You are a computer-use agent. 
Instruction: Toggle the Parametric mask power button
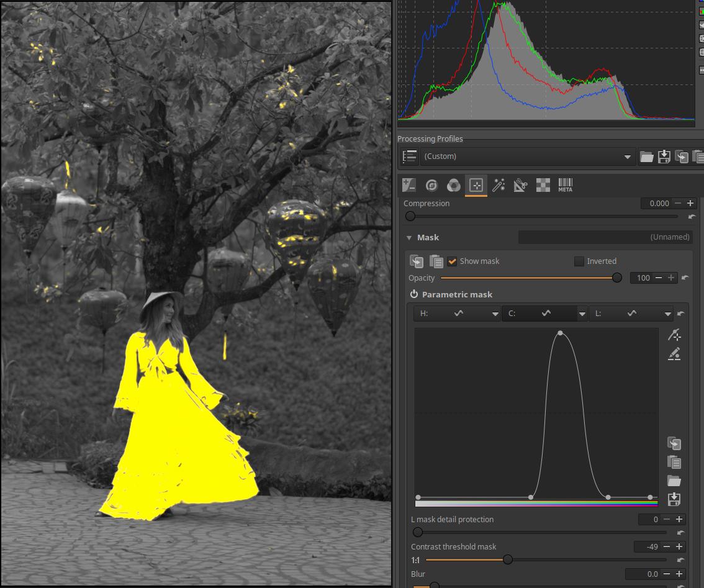tap(414, 294)
